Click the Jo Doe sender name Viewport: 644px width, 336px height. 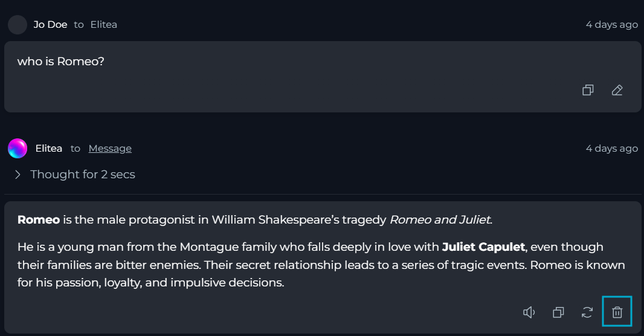click(51, 25)
